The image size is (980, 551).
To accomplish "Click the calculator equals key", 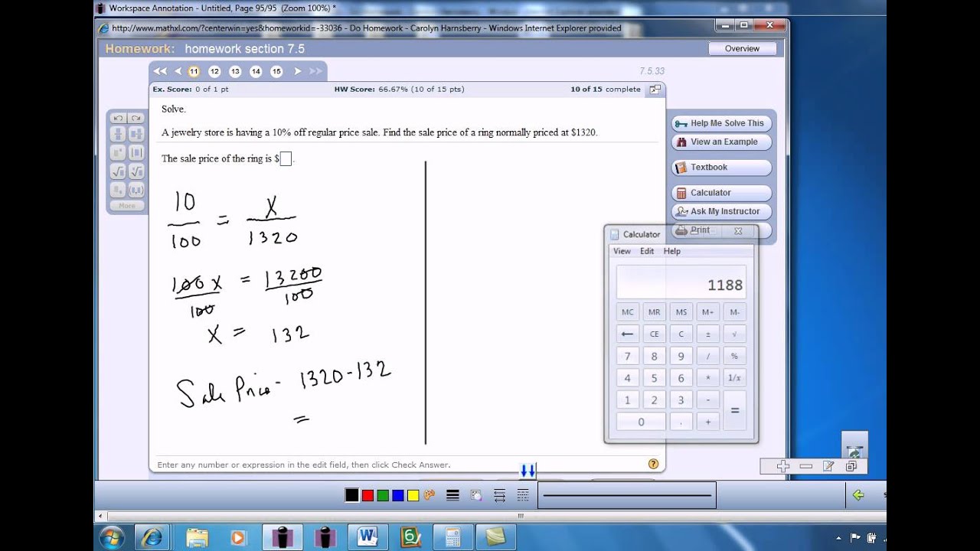I will point(734,410).
